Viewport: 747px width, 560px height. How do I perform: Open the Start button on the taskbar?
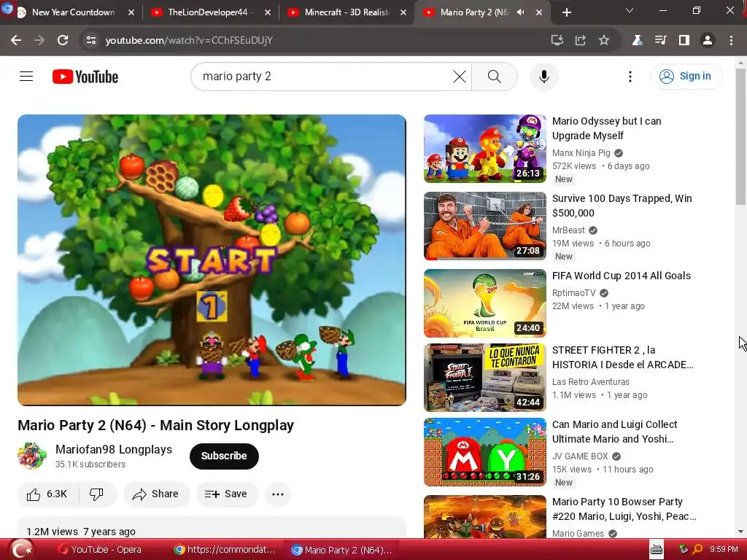[x=22, y=550]
